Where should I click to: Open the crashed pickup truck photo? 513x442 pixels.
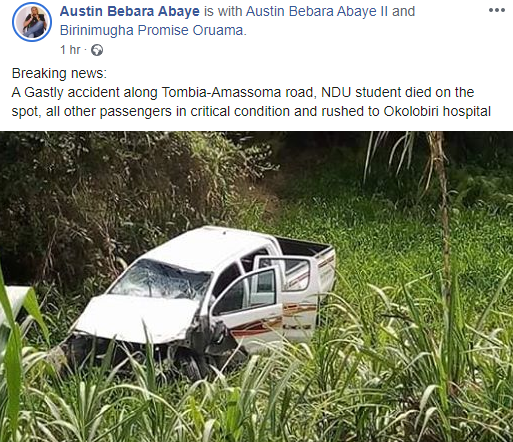(x=256, y=286)
